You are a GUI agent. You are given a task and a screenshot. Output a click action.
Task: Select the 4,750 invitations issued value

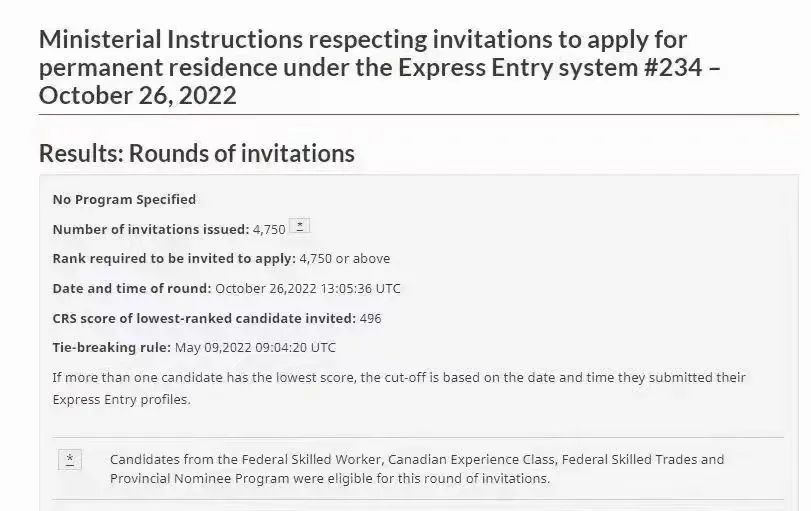pos(269,230)
